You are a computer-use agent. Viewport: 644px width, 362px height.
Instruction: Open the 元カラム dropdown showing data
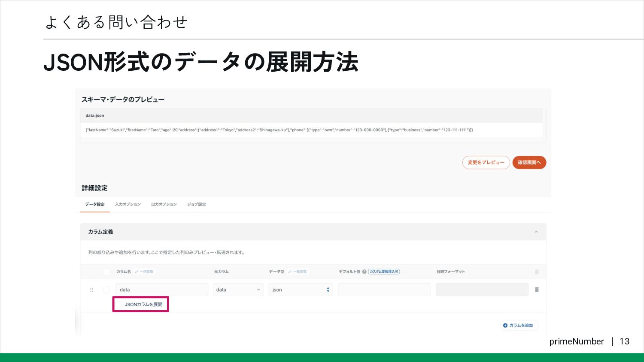tap(238, 290)
